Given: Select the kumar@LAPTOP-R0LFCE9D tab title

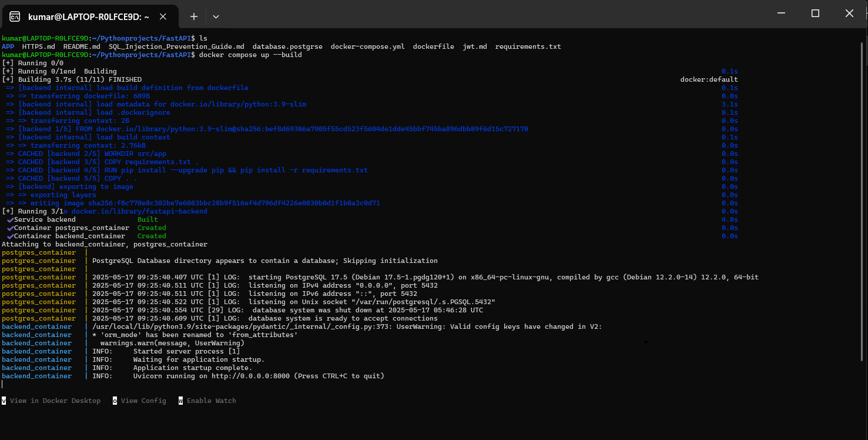Looking at the screenshot, I should pos(88,16).
